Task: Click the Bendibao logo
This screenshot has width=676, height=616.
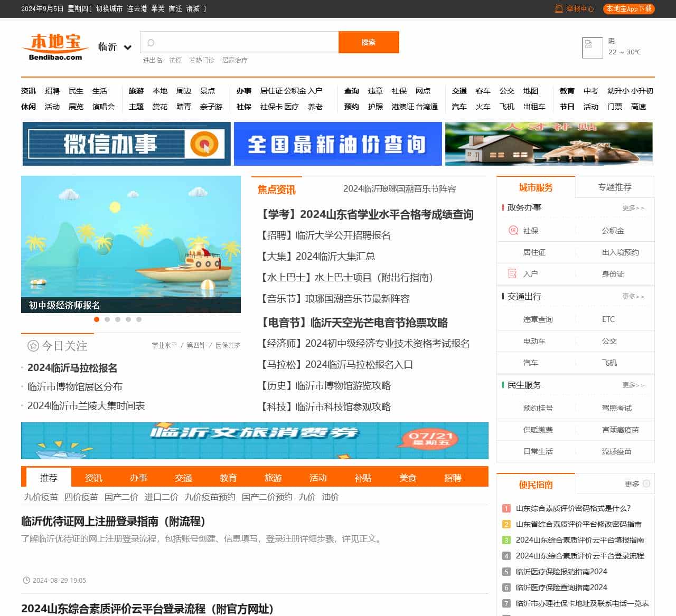Action: (x=55, y=47)
